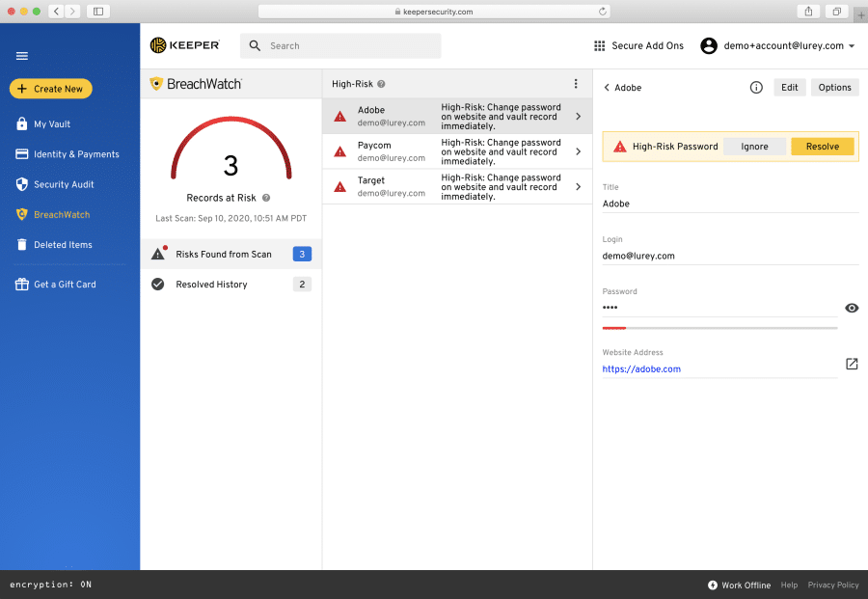Click the Risks Found count badge 3
Viewport: 868px width, 599px height.
[302, 254]
